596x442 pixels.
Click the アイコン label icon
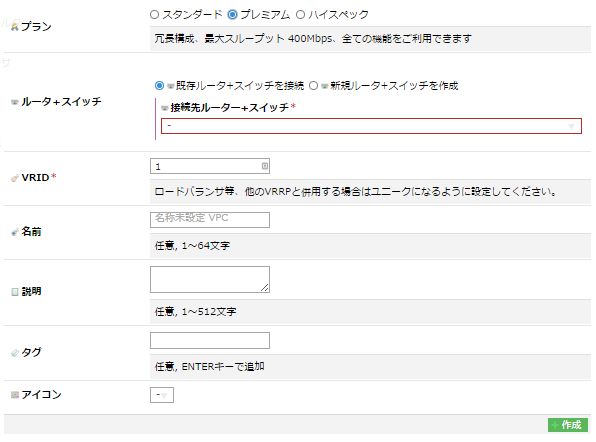(15, 395)
